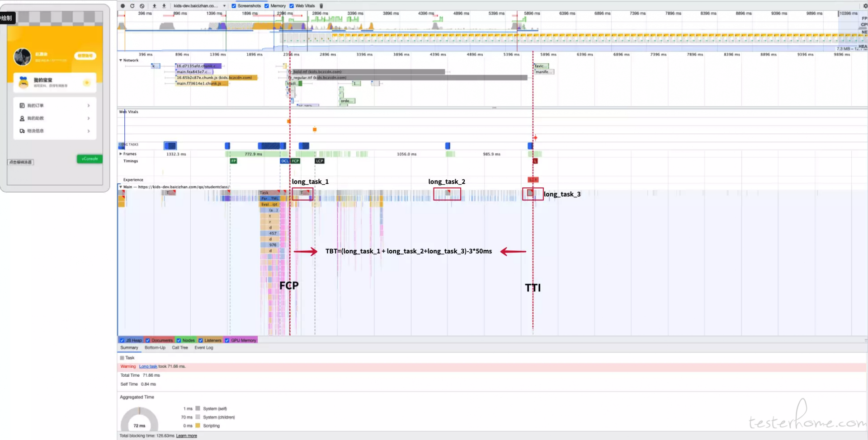This screenshot has width=868, height=440.
Task: Open the logistics row chevron in preview
Action: click(x=89, y=131)
